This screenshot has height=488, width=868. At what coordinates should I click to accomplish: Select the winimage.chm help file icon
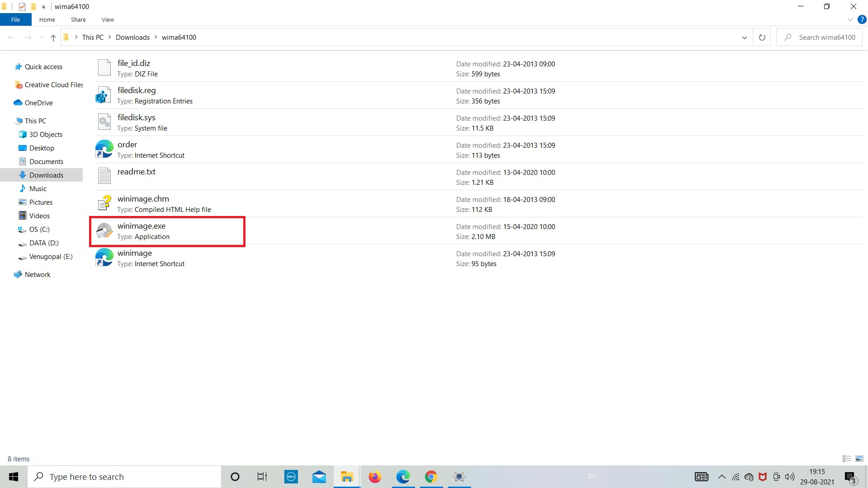(x=104, y=203)
